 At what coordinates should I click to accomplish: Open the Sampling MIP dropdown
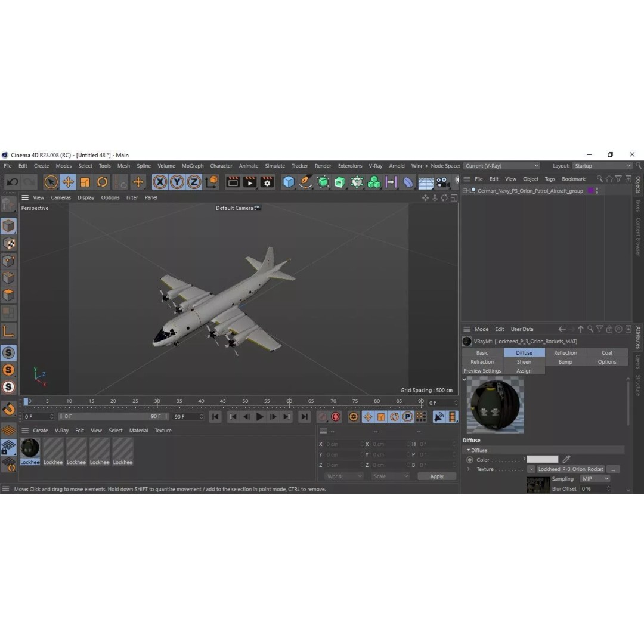[595, 479]
